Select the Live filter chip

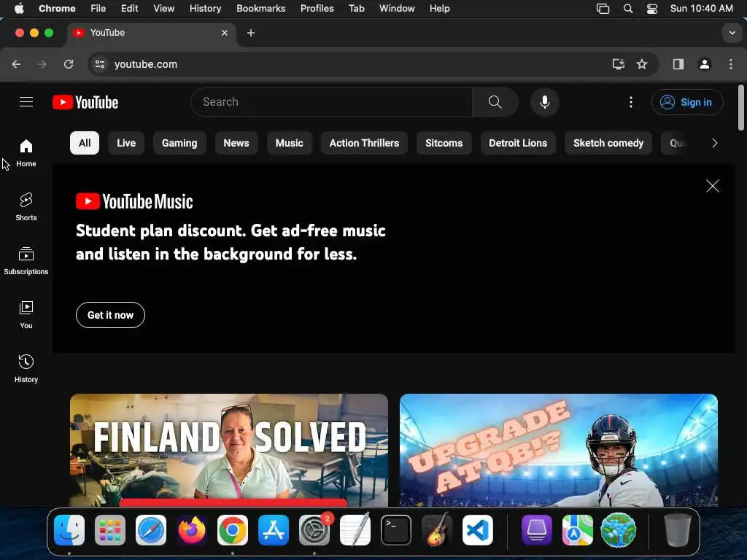126,143
